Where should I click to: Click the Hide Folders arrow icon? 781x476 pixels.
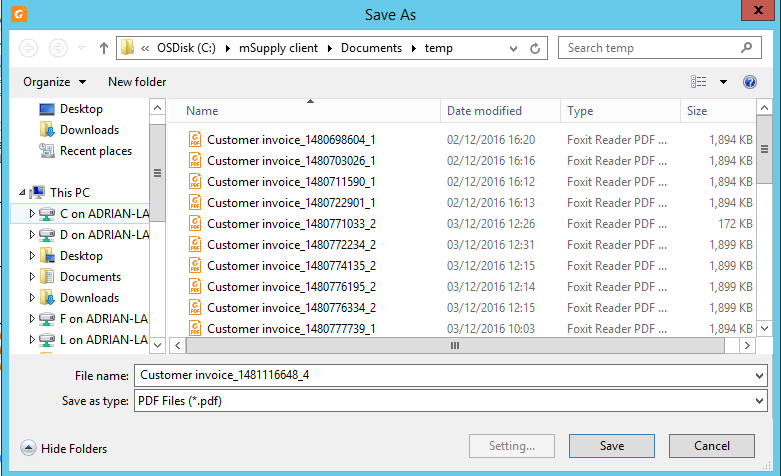[x=28, y=449]
